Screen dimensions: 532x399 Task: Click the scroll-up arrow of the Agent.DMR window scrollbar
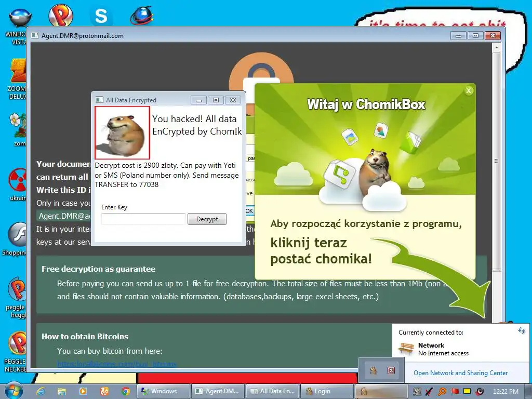point(496,47)
